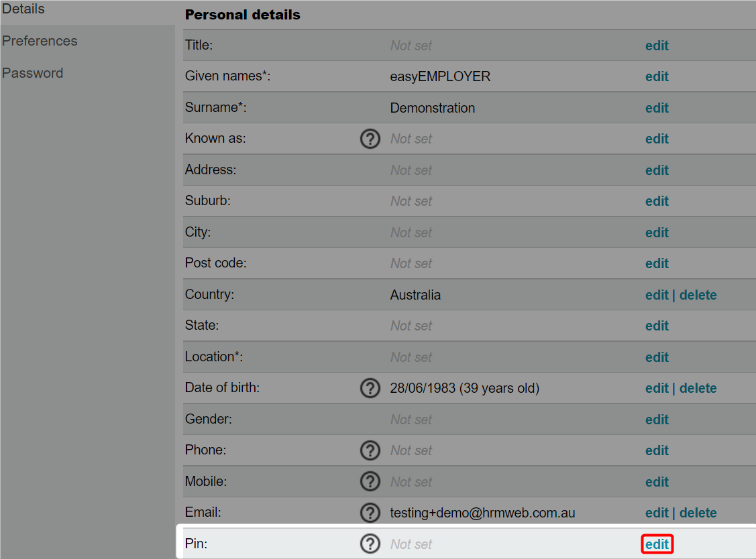This screenshot has width=756, height=559.
Task: Edit the Suburb field
Action: coord(657,201)
